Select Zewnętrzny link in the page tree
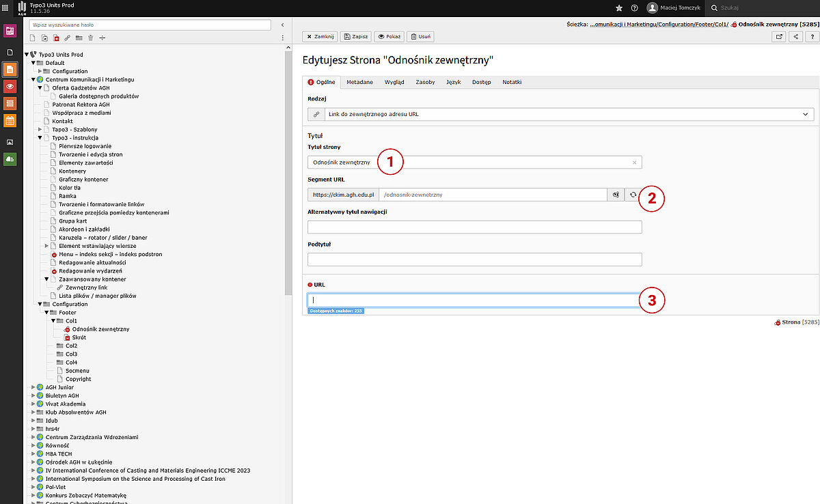Screen dimensions: 820x504 point(87,288)
